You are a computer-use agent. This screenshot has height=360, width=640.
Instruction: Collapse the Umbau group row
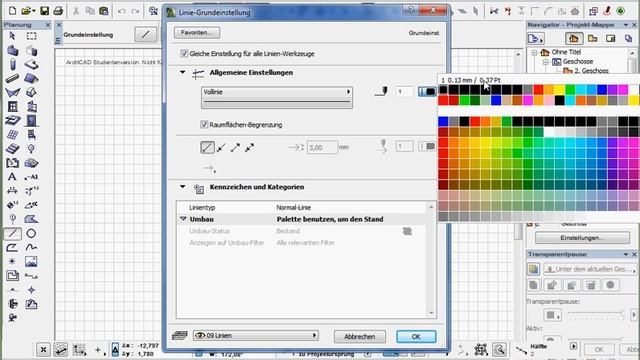183,219
